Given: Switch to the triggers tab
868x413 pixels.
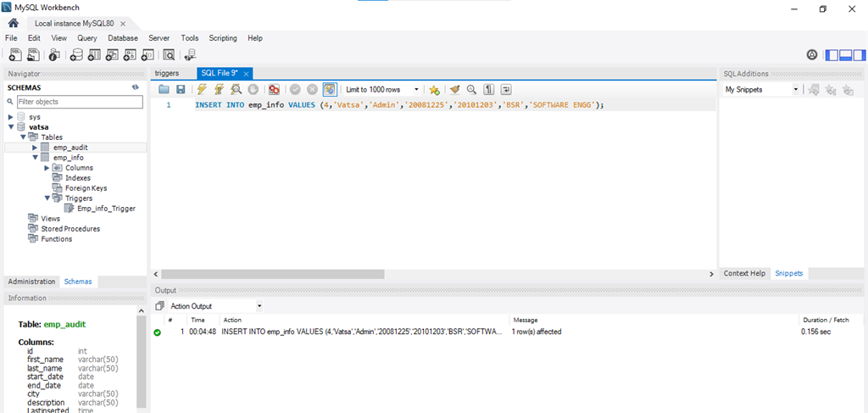Looking at the screenshot, I should click(167, 73).
